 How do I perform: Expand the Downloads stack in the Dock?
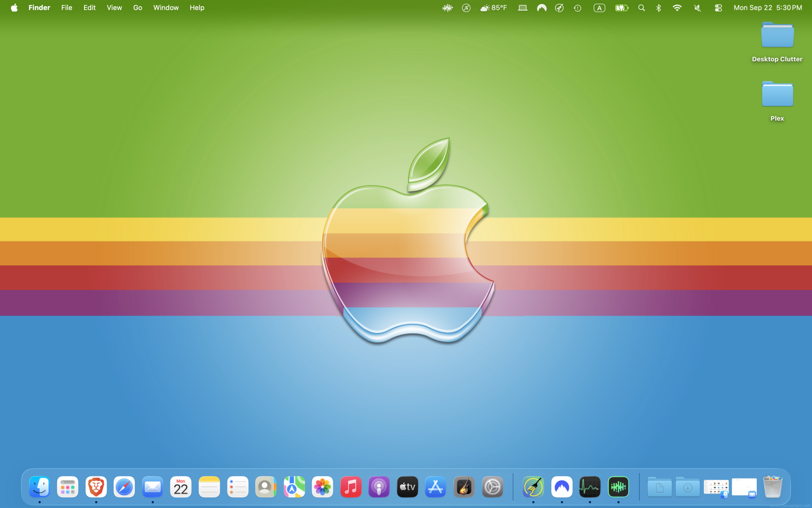tap(687, 486)
